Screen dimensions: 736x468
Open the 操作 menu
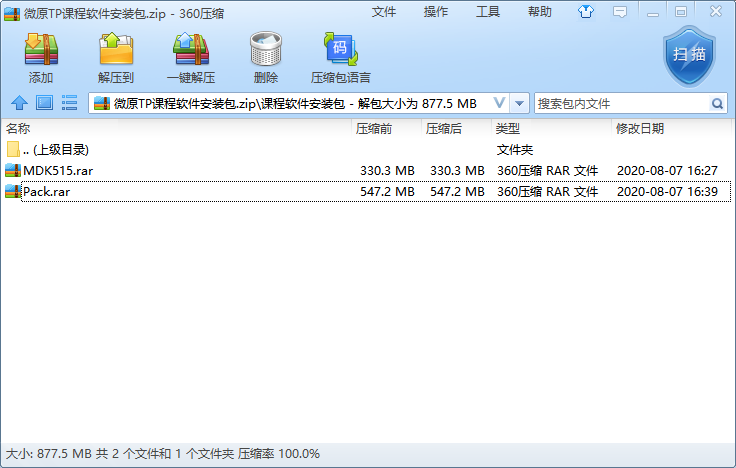(x=436, y=12)
